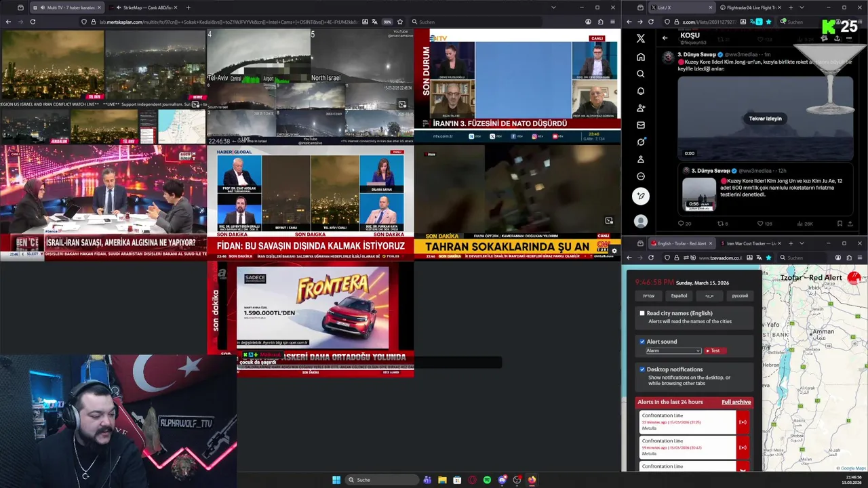Viewport: 868px width, 488px height.
Task: Reload the Multi TV browser page
Action: [33, 22]
